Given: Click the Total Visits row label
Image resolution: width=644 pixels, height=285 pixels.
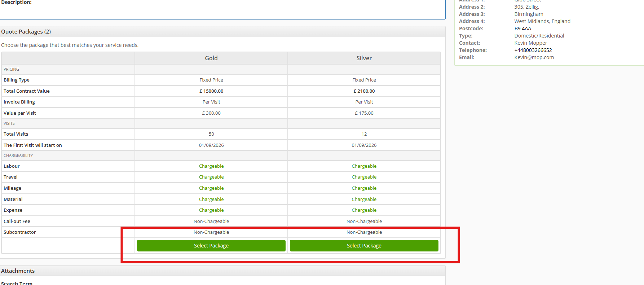Looking at the screenshot, I should click(x=16, y=134).
